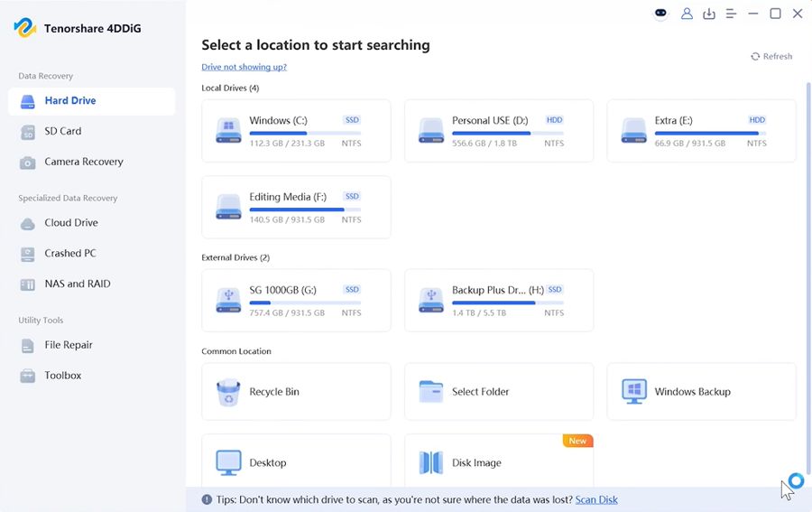
Task: Select the Backup Plus Dr... (H:) drive
Action: pos(499,301)
